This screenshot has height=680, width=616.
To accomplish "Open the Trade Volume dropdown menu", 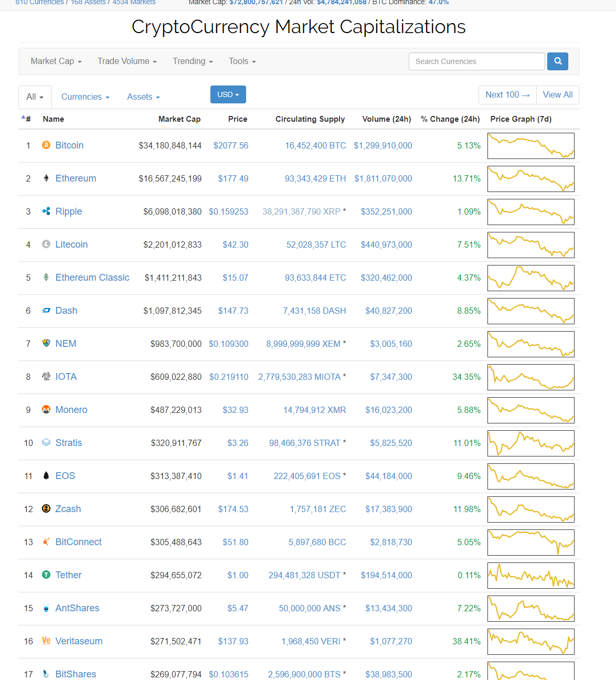I will pos(127,61).
